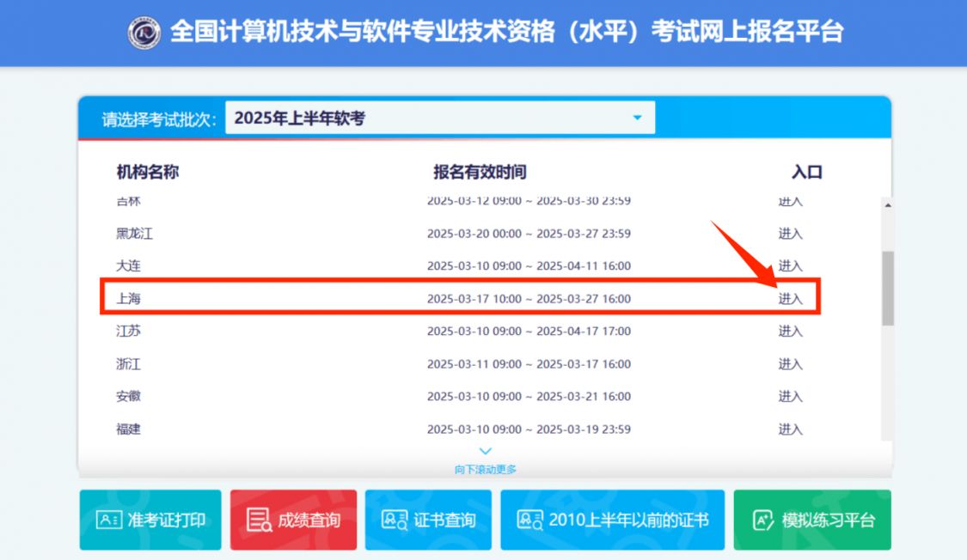967x560 pixels.
Task: Click the certificate search icon on 证书查询
Action: 395,520
